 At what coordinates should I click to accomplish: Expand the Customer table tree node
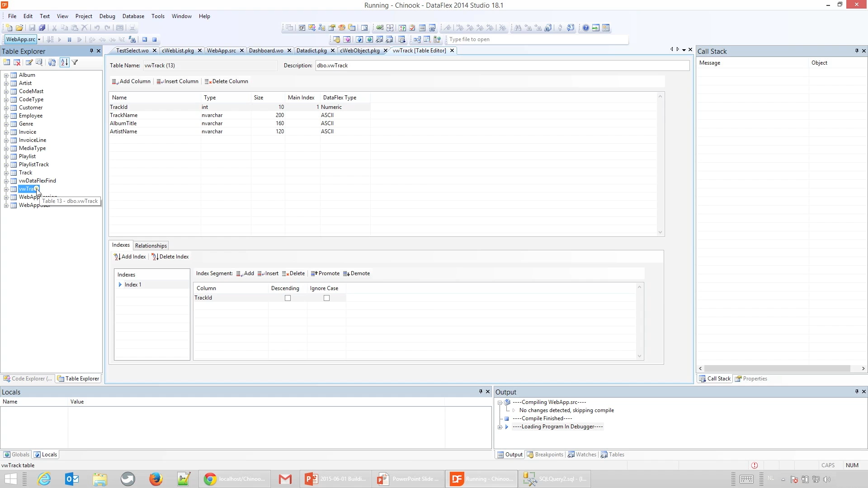click(6, 108)
